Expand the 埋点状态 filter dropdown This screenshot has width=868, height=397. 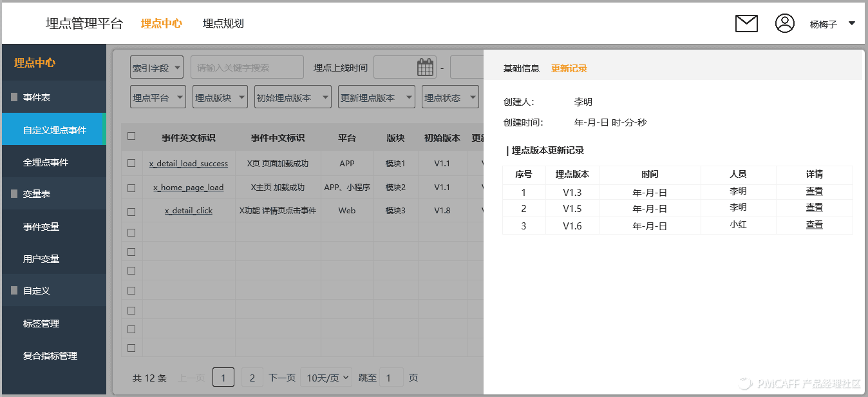pyautogui.click(x=451, y=97)
